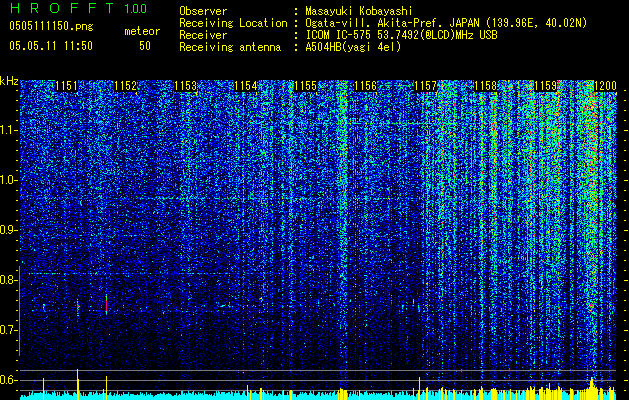Click the date stamp 05.05.11 11:50
Screen dimensions: 629x400
coord(51,46)
